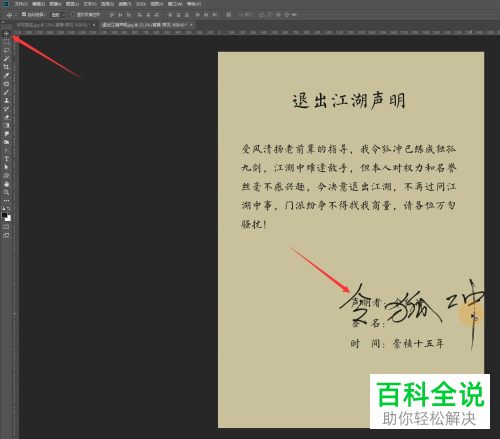Screen dimensions: 500x439
Task: Select the Clone Stamp tool
Action: 6,100
